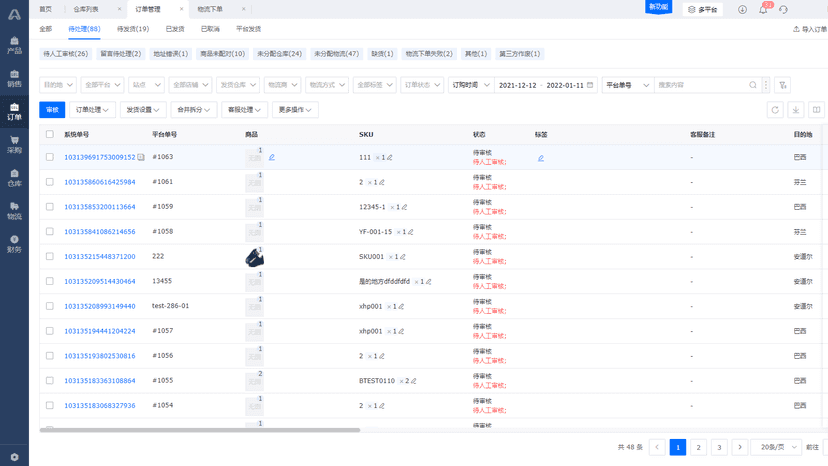Check the order #1061 row
Screen dimensions: 828x466
click(50, 182)
